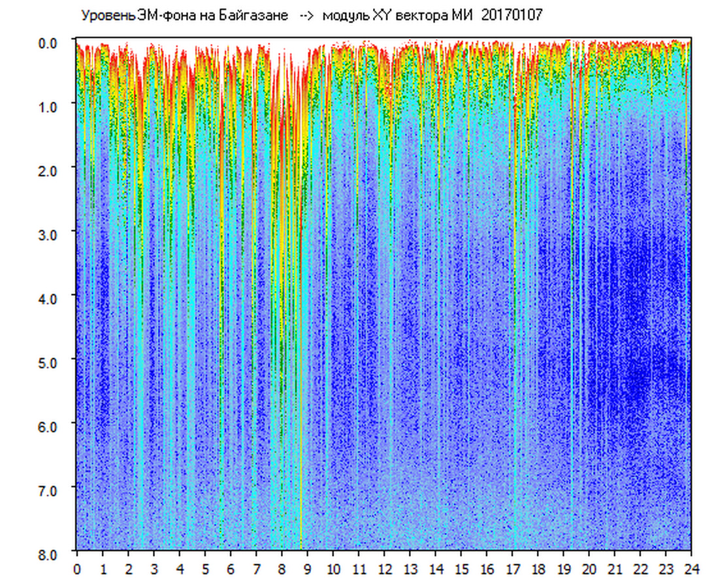This screenshot has width=716, height=588.
Task: Select hour 24 on the horizontal axis
Action: 691,568
